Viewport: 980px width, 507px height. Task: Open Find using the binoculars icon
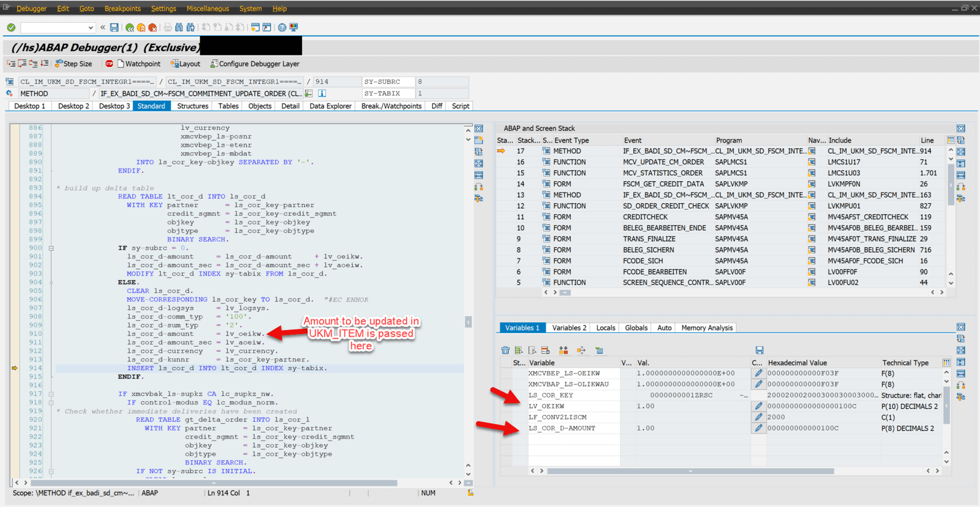click(180, 27)
